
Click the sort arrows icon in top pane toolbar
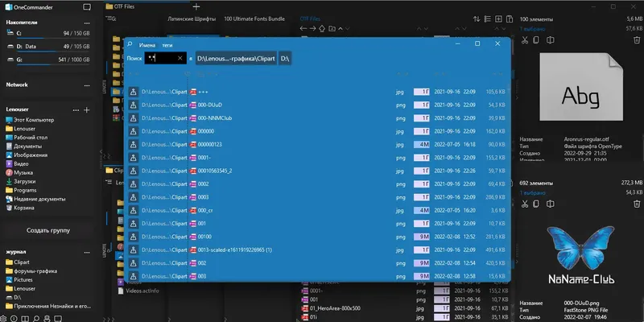[477, 19]
